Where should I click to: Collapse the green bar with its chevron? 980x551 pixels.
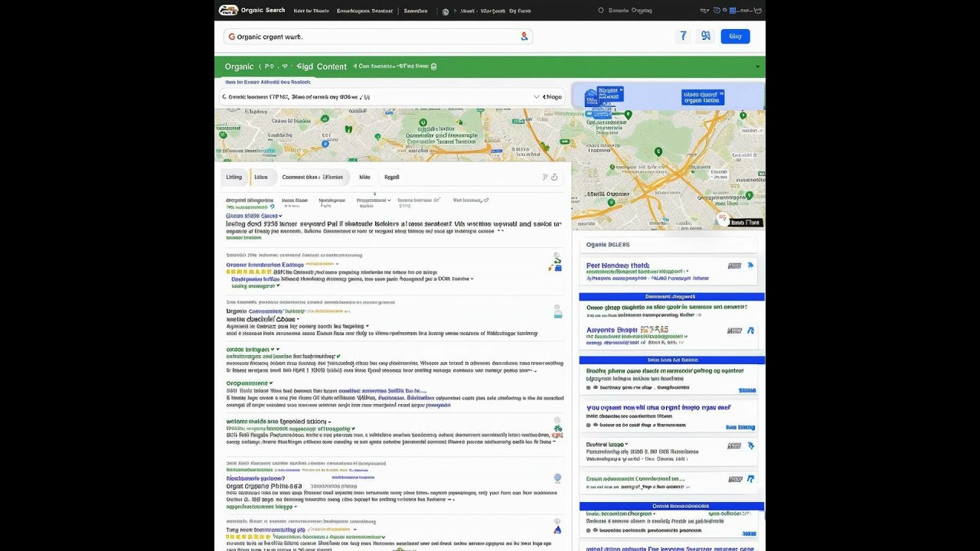pos(758,67)
